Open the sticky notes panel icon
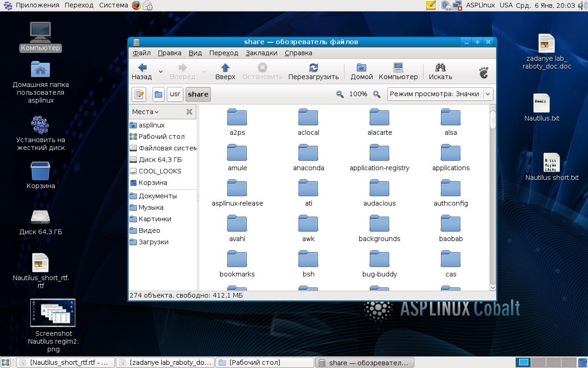 click(x=431, y=6)
